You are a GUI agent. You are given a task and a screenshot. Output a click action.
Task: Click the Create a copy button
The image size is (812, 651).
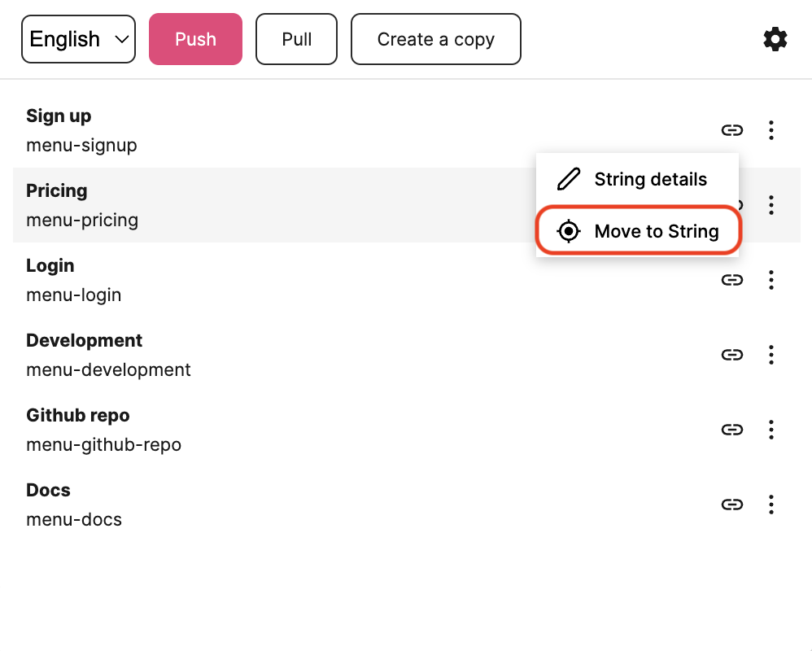point(436,39)
